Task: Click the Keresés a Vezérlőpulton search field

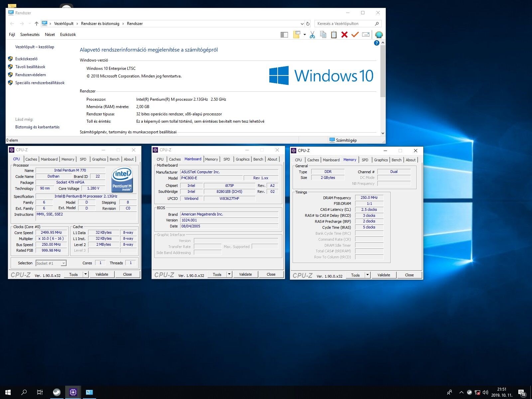Action: point(344,24)
